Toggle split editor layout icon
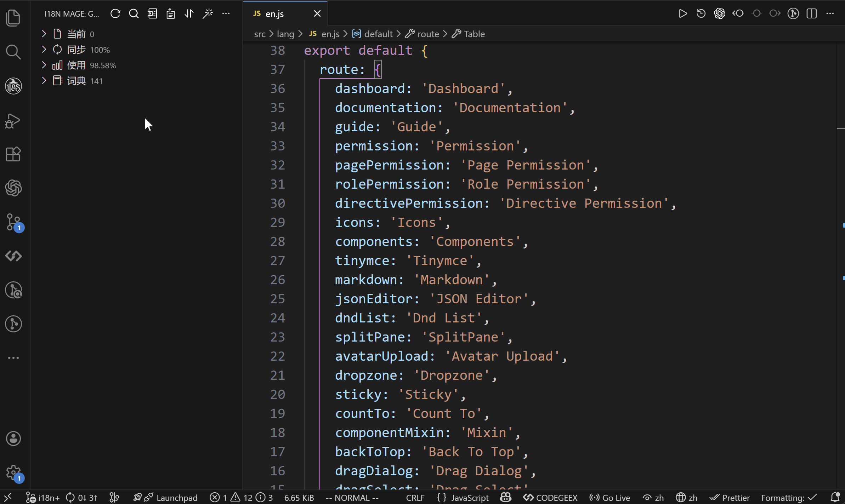845x504 pixels. click(x=811, y=14)
